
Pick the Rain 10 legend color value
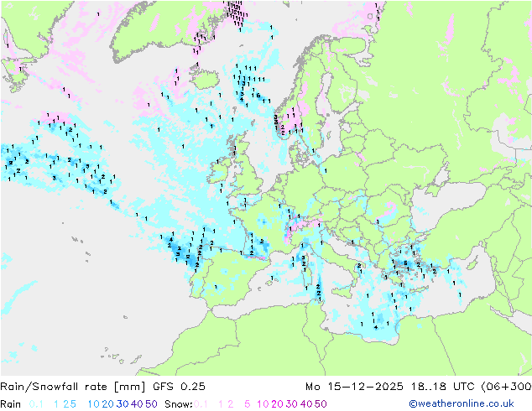[94, 404]
